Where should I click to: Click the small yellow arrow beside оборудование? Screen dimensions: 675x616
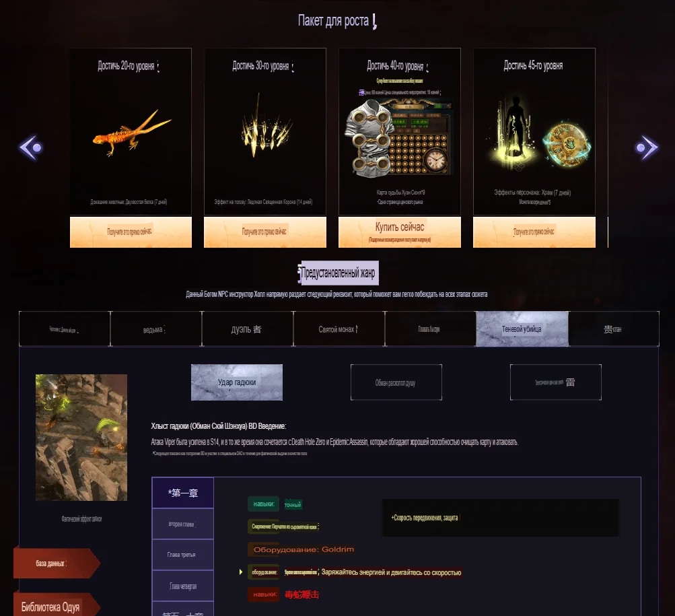click(241, 572)
